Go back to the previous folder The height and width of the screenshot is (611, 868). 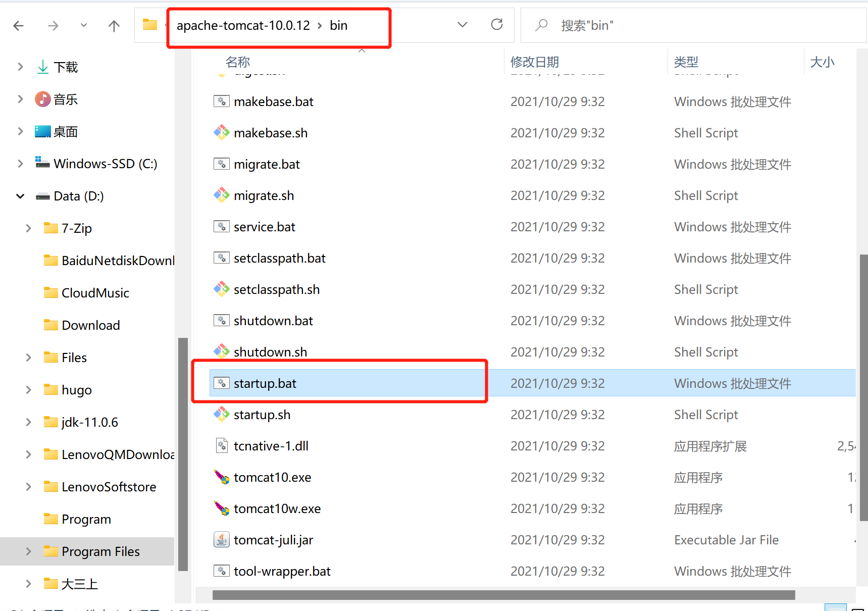(x=19, y=26)
